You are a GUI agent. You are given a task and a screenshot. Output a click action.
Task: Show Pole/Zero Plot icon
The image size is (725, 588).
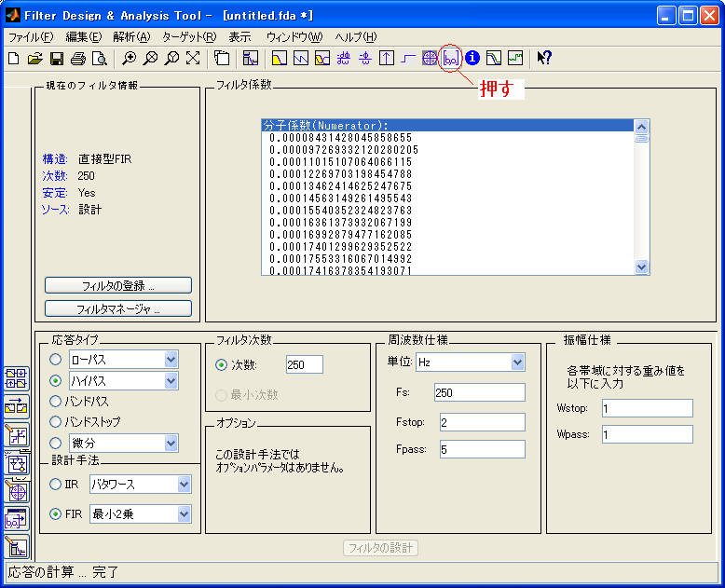(430, 59)
